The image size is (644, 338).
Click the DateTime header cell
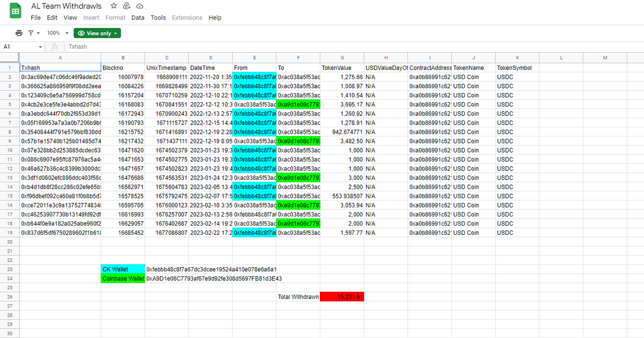(210, 68)
